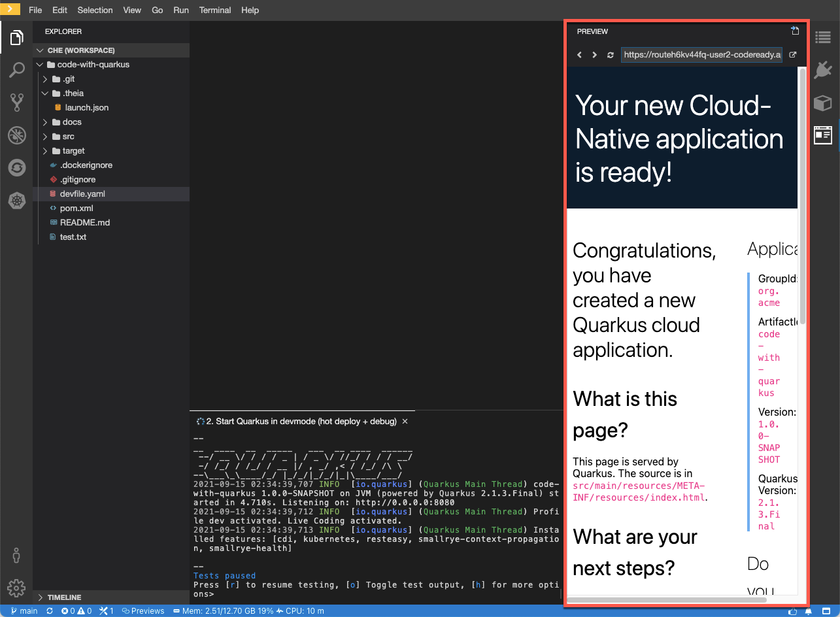Reload the preview page
This screenshot has height=617, width=840.
[611, 55]
